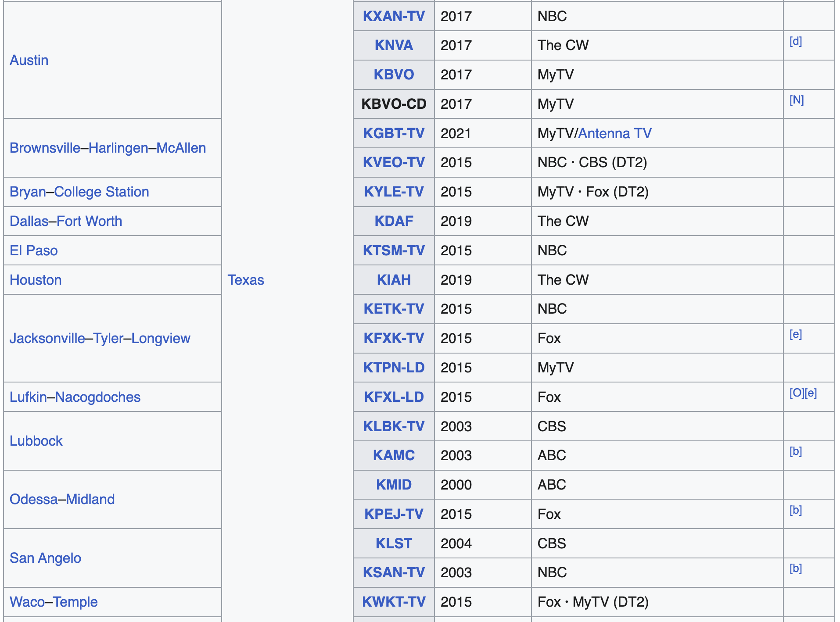Select 'CBS' in KLBK-TV row
This screenshot has height=622, width=840.
[552, 426]
